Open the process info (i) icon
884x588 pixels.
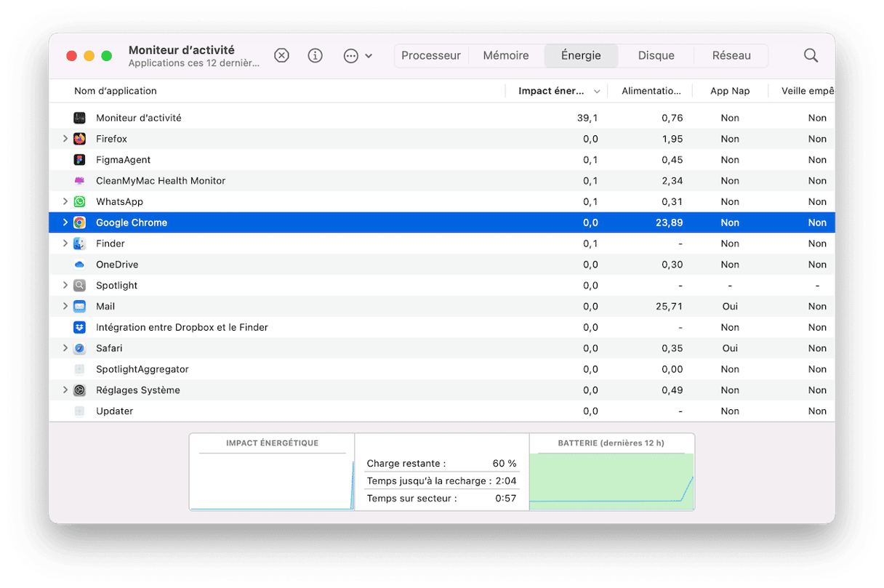315,56
